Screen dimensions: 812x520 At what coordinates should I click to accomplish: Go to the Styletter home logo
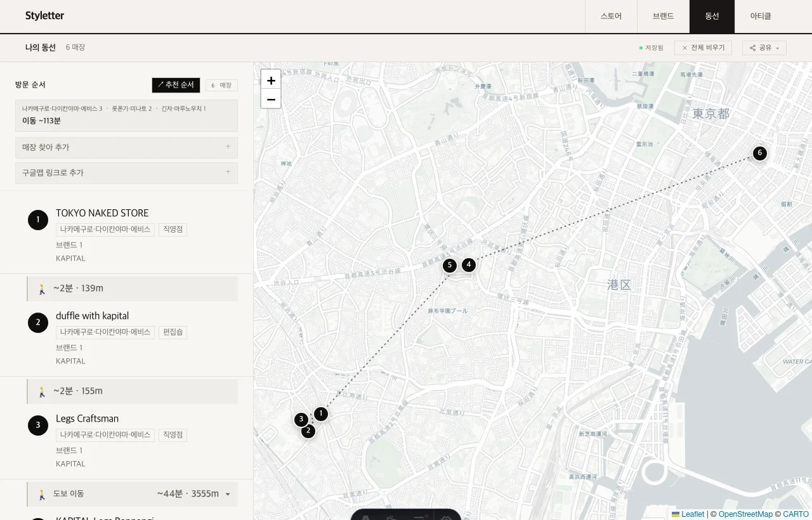(44, 16)
